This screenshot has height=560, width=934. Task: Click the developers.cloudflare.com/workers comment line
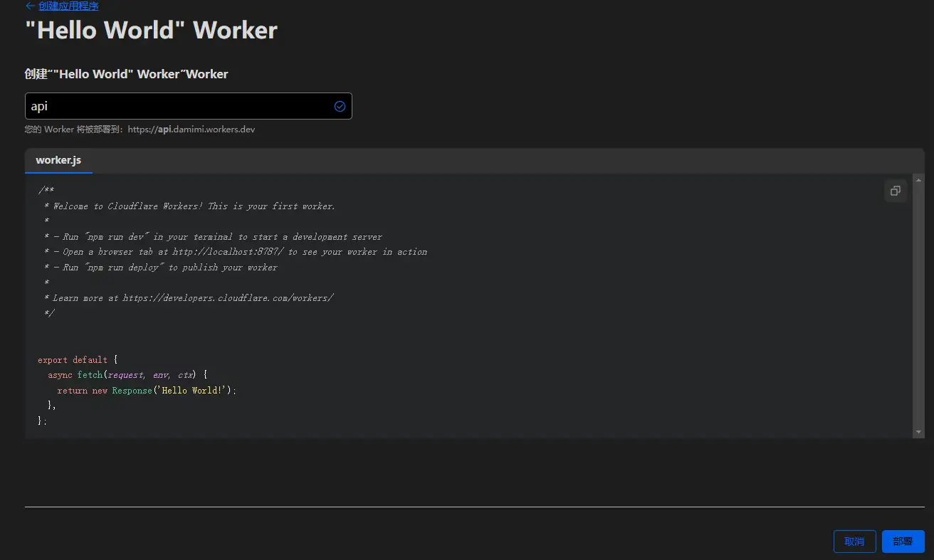coord(189,298)
